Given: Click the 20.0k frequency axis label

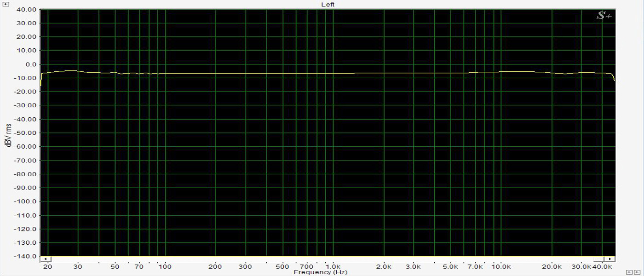Looking at the screenshot, I should coord(552,267).
